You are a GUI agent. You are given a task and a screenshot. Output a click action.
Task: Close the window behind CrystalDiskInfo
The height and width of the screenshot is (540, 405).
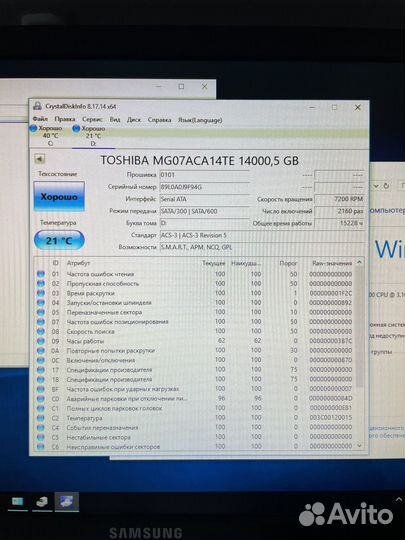pos(204,87)
